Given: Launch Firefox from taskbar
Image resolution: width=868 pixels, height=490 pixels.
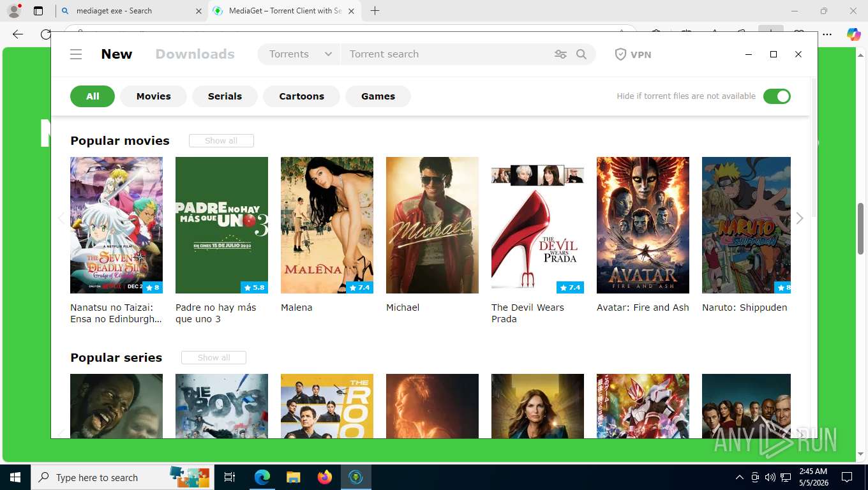Looking at the screenshot, I should 325,477.
